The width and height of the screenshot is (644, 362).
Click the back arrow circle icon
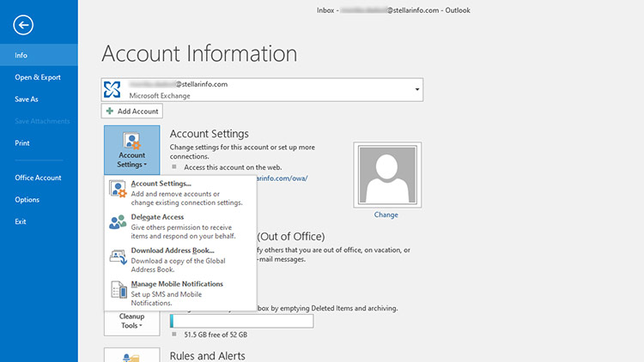pyautogui.click(x=25, y=26)
